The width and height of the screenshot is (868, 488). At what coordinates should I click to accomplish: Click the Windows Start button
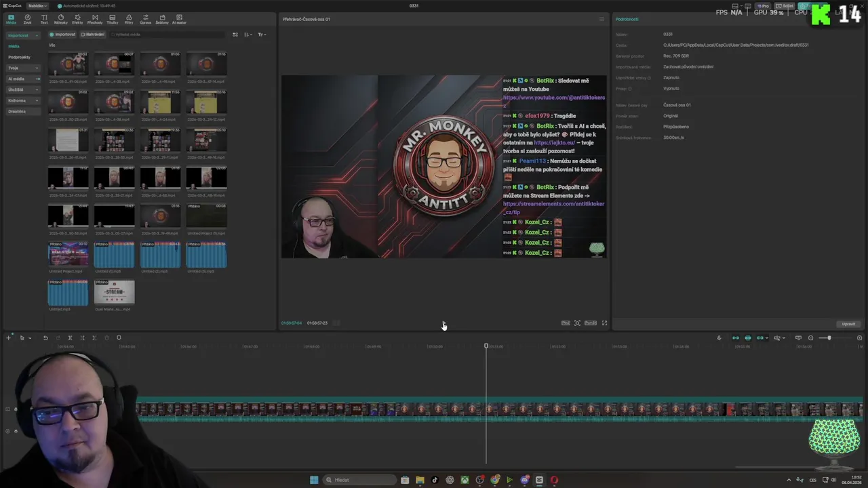coord(314,480)
